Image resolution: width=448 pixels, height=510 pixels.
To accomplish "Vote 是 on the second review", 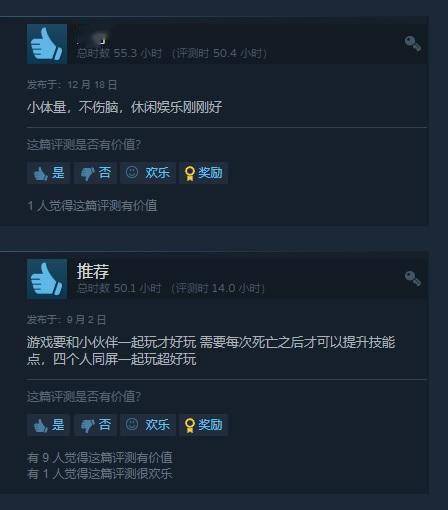I will (49, 425).
